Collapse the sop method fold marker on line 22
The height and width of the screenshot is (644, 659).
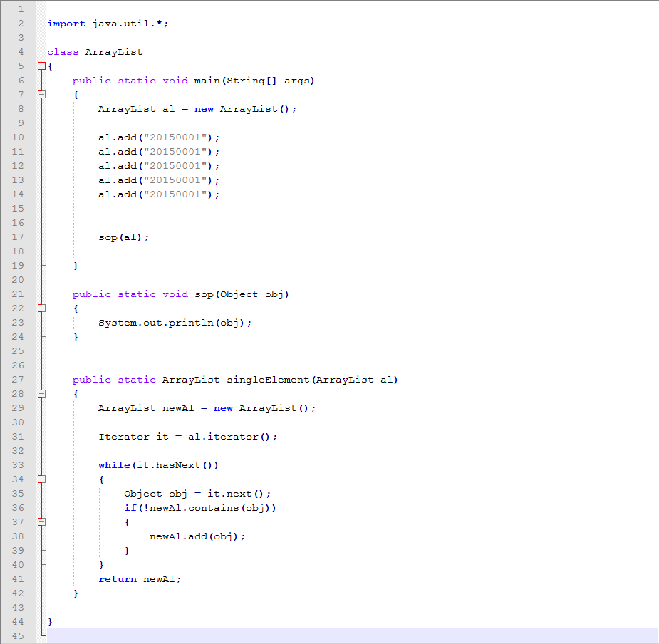click(41, 308)
